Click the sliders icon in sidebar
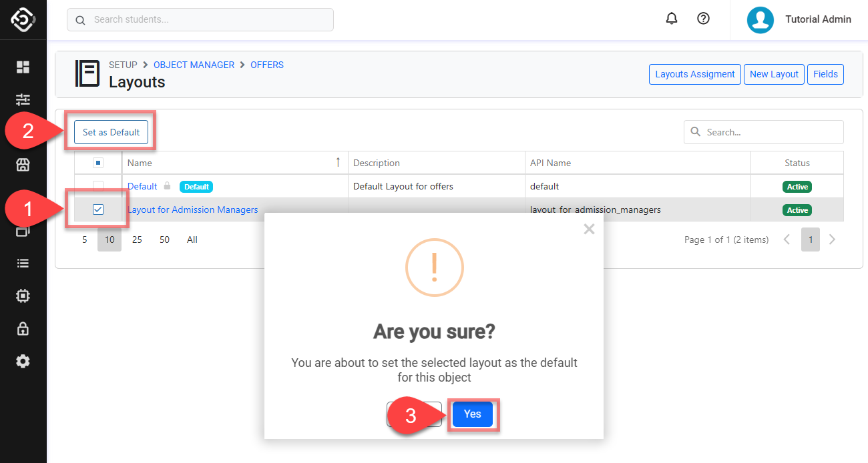868x463 pixels. (x=23, y=99)
